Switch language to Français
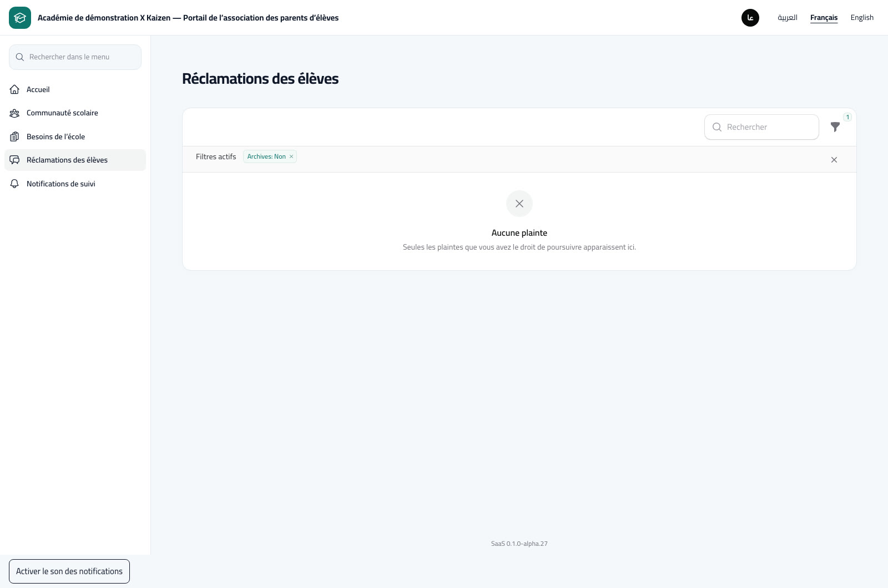Image resolution: width=888 pixels, height=588 pixels. tap(824, 18)
